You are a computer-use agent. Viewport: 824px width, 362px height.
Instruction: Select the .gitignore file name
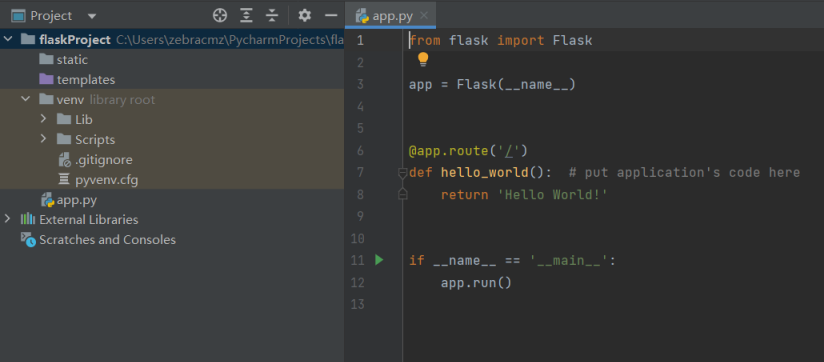104,160
